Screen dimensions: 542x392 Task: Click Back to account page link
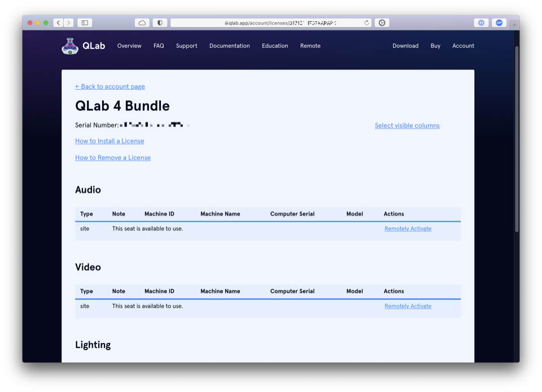coord(110,87)
